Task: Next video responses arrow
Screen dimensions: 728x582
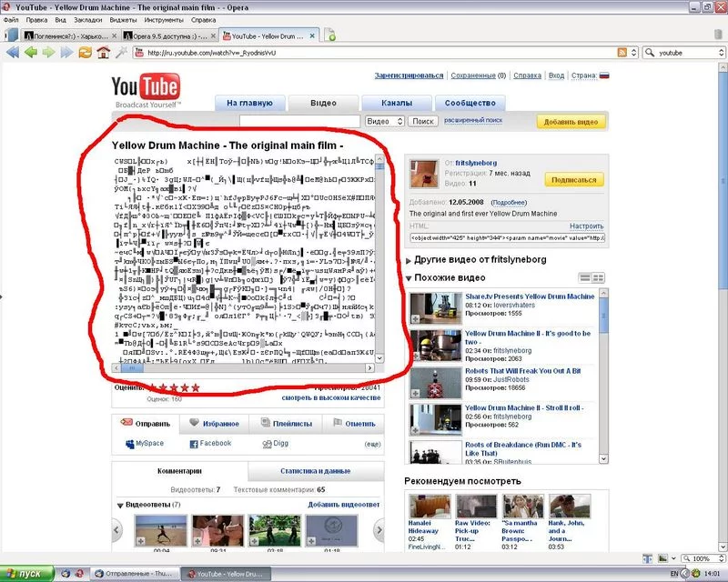Action: pyautogui.click(x=379, y=529)
